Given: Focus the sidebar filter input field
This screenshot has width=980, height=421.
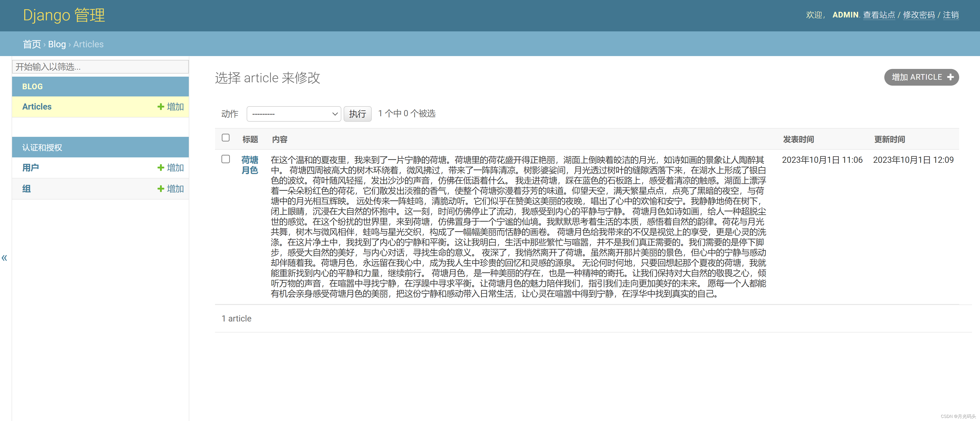Looking at the screenshot, I should click(x=100, y=67).
